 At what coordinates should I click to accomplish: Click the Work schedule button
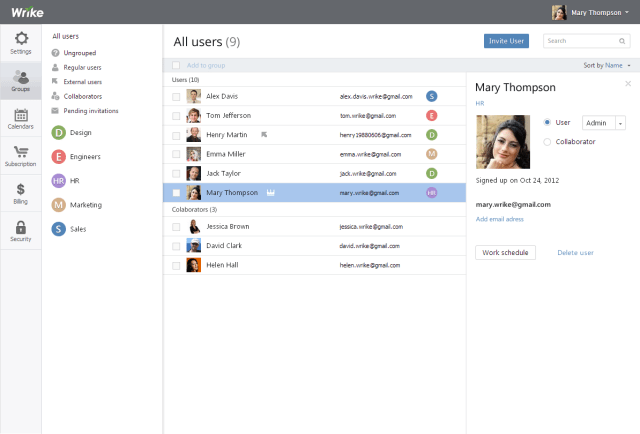click(x=505, y=253)
